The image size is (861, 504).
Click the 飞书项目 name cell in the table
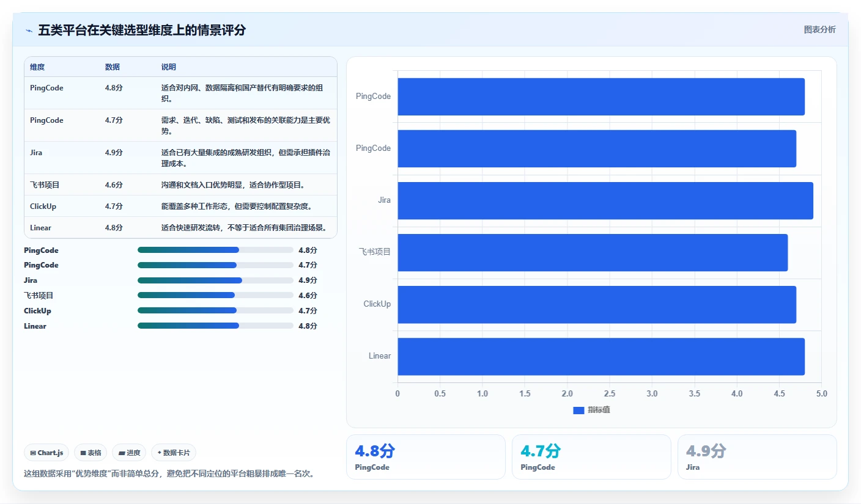(x=45, y=184)
